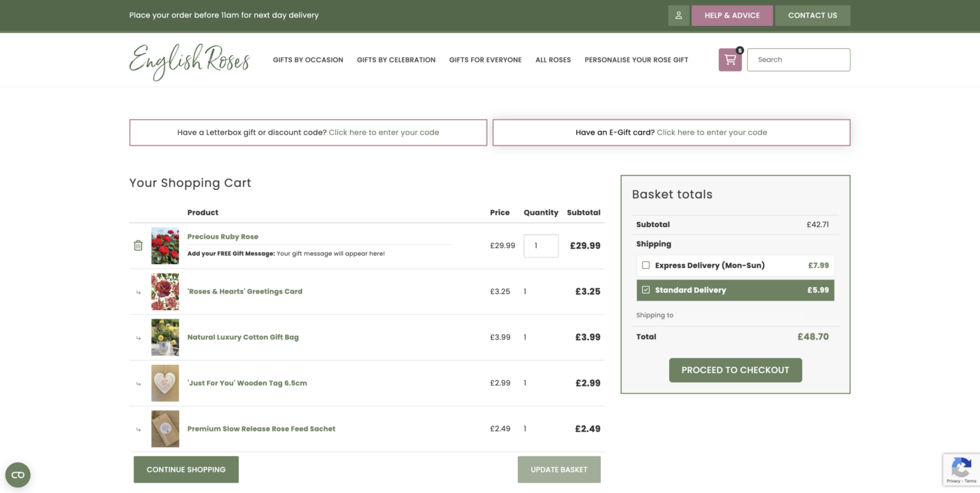The height and width of the screenshot is (493, 980).
Task: Click the Update Basket button
Action: pos(559,469)
